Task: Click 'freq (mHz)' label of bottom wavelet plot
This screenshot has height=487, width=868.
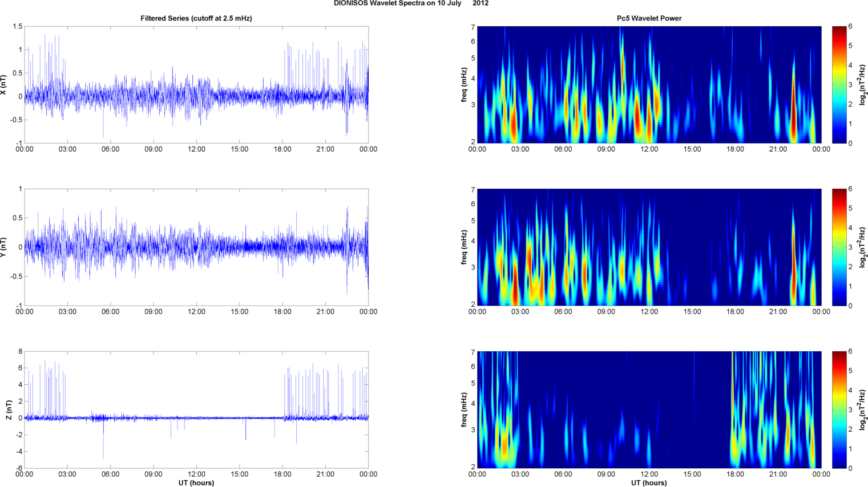Action: pos(465,409)
